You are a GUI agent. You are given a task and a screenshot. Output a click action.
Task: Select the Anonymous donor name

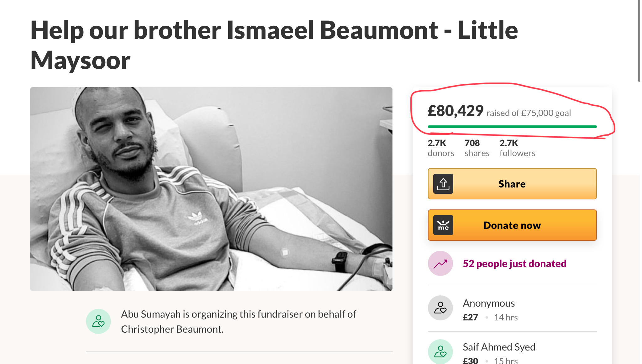[489, 303]
